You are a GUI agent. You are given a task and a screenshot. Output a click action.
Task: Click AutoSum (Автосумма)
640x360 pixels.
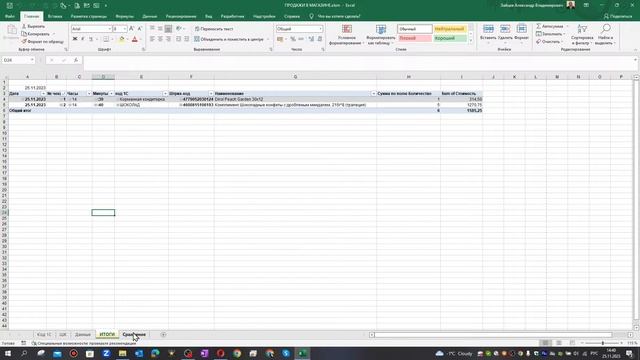550,26
